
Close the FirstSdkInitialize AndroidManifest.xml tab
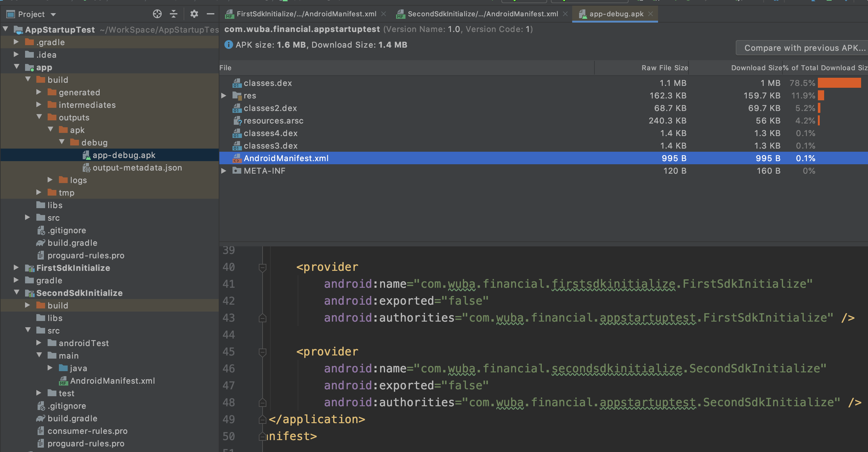click(x=384, y=14)
